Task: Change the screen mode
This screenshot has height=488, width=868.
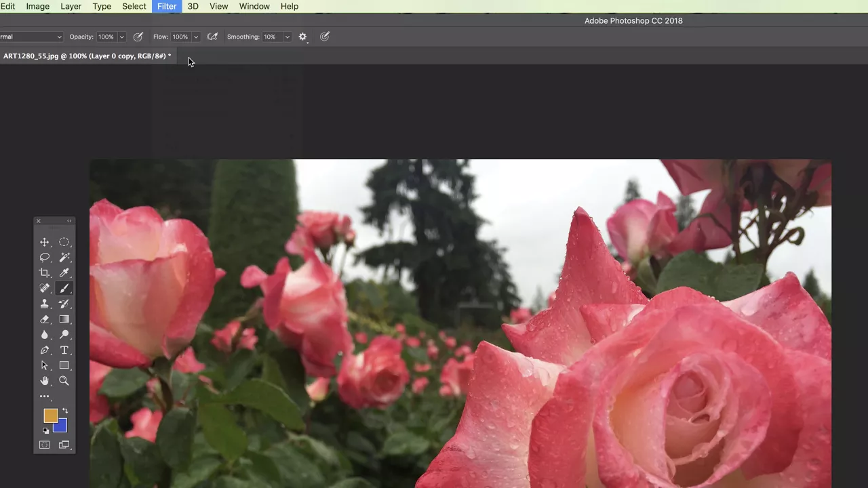Action: pos(64,445)
